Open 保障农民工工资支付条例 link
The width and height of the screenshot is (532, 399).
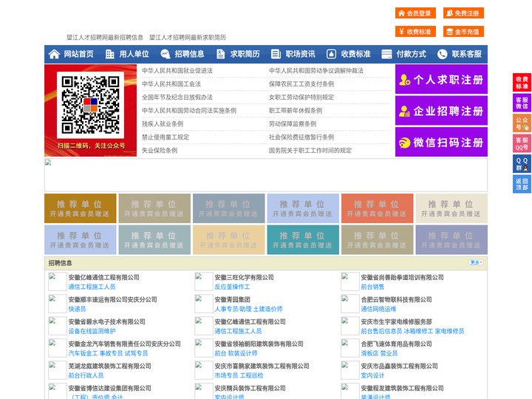point(301,83)
